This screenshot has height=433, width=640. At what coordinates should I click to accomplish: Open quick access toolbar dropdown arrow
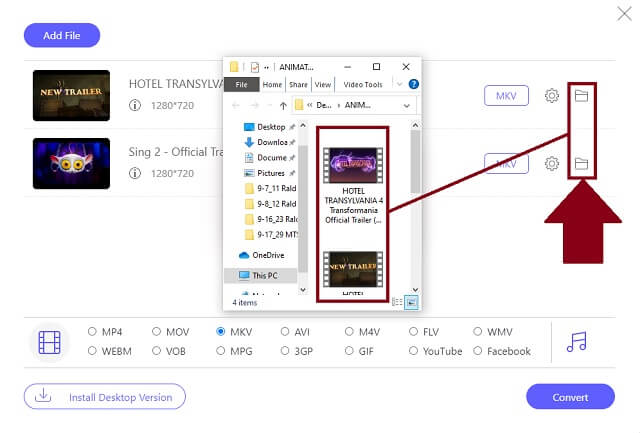tap(267, 67)
